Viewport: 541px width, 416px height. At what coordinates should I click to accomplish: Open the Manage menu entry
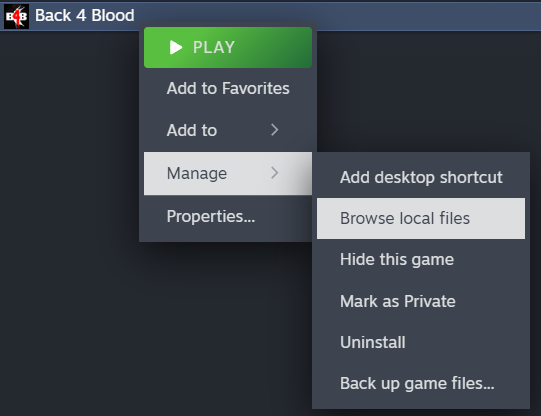tap(228, 173)
